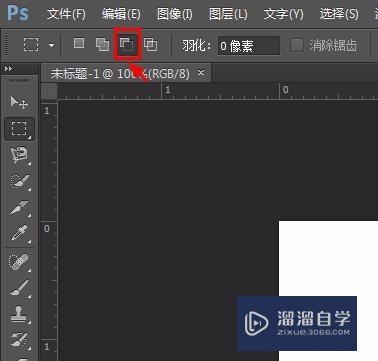
Task: Toggle the 消除锯齿 anti-alias checkbox
Action: 296,45
